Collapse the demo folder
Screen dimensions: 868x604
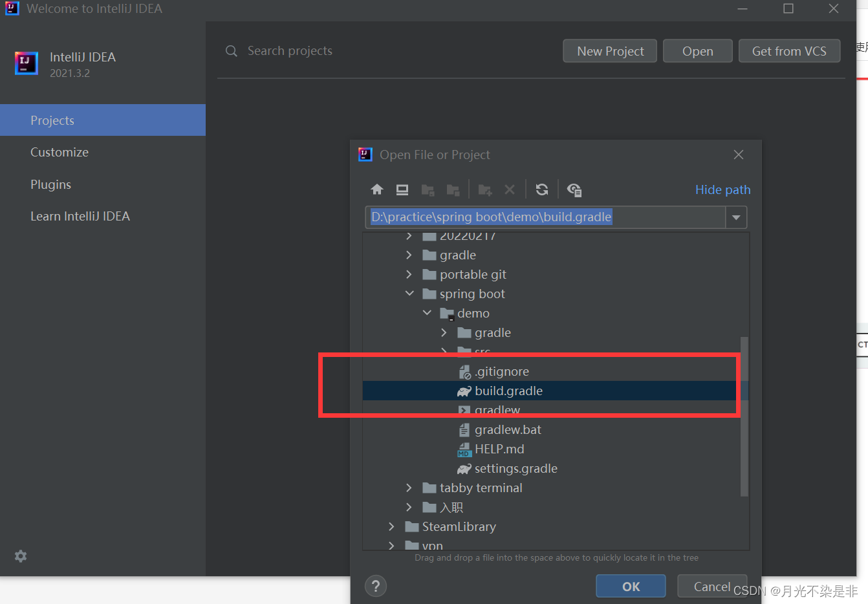click(x=427, y=313)
